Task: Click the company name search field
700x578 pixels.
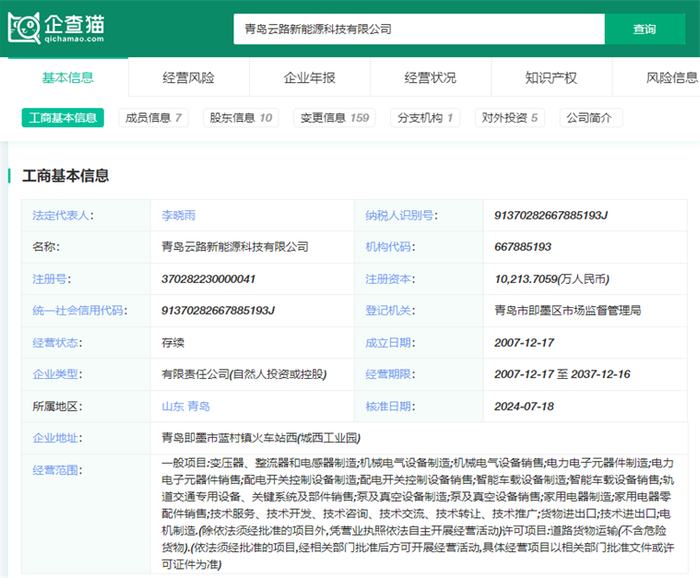Action: pyautogui.click(x=418, y=30)
